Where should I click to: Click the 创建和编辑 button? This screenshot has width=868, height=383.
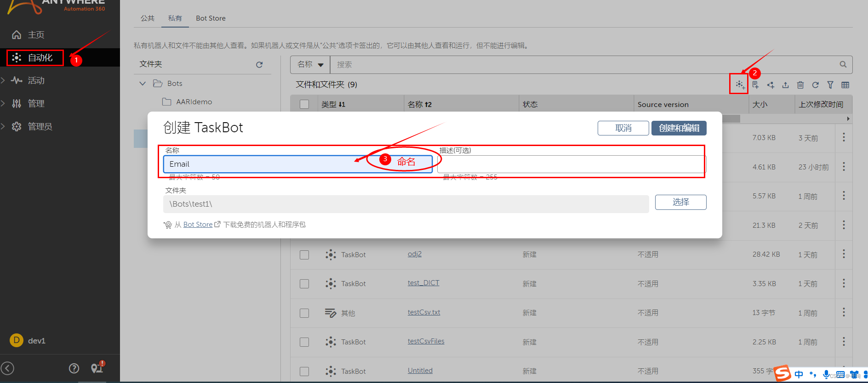click(x=679, y=128)
